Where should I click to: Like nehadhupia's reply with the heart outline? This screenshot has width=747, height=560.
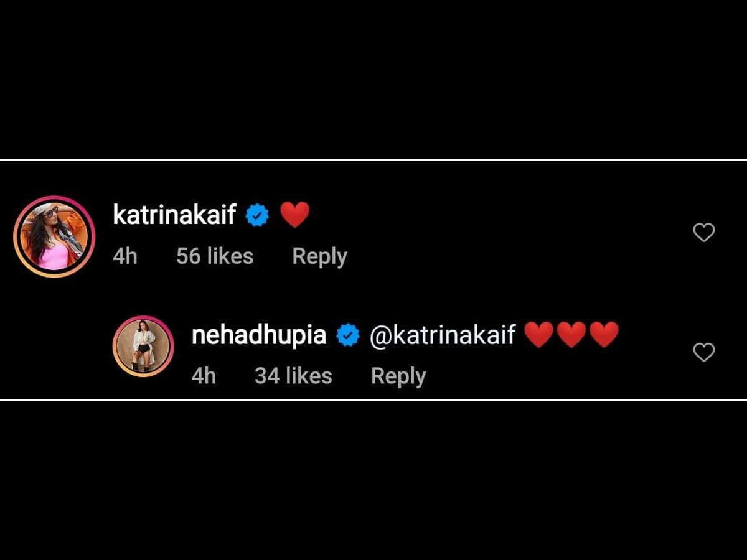tap(704, 352)
